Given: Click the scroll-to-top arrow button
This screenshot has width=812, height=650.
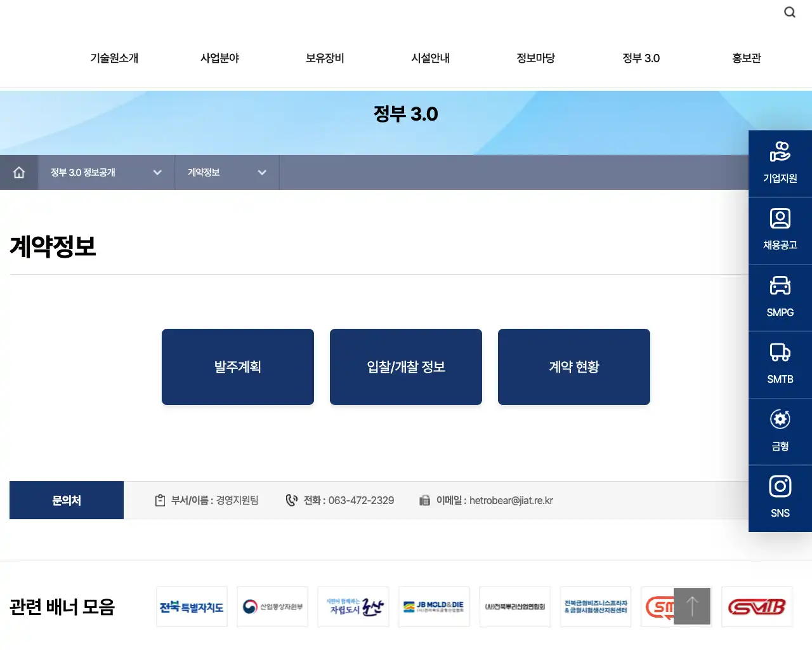Looking at the screenshot, I should 692,606.
